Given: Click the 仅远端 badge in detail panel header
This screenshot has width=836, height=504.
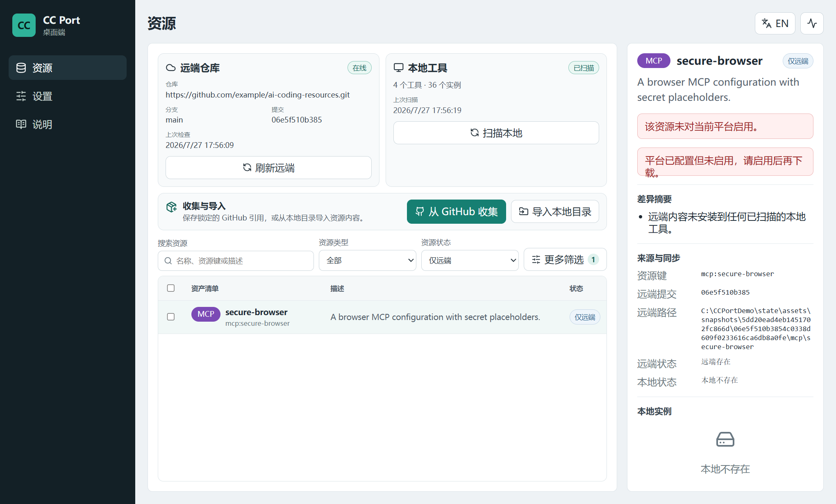Looking at the screenshot, I should [798, 61].
